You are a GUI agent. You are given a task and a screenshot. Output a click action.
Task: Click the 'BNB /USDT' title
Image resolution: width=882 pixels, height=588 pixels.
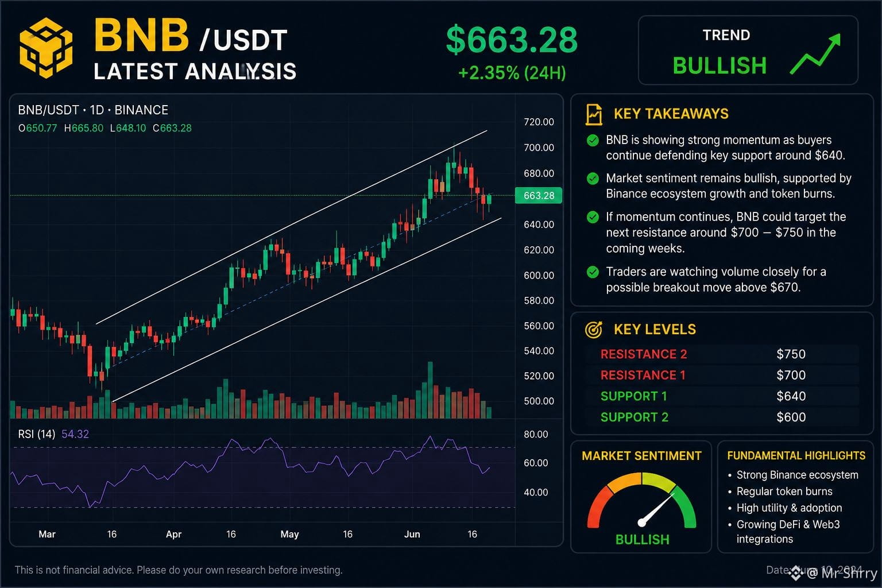tap(190, 36)
